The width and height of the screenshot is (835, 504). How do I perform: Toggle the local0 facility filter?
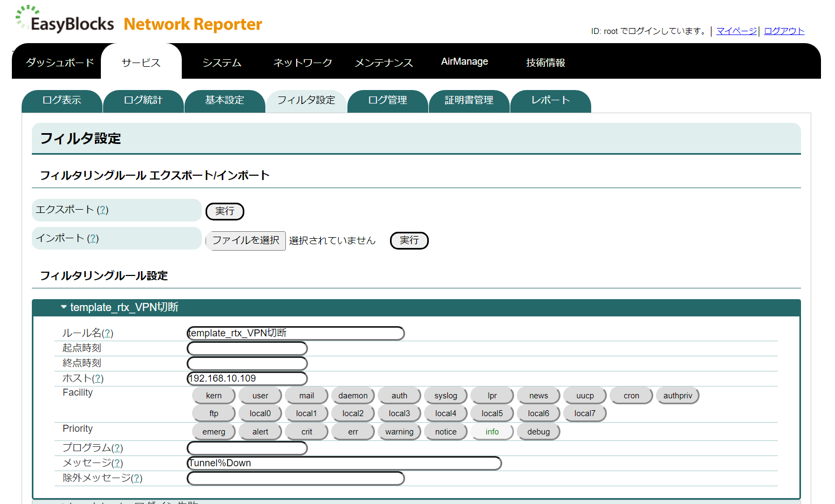260,413
